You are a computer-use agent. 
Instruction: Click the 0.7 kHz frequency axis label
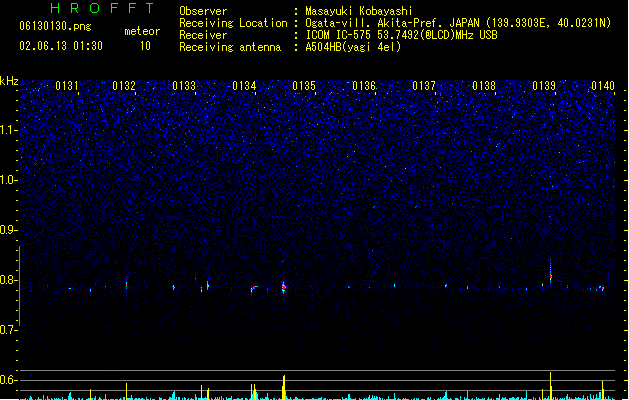(x=9, y=330)
